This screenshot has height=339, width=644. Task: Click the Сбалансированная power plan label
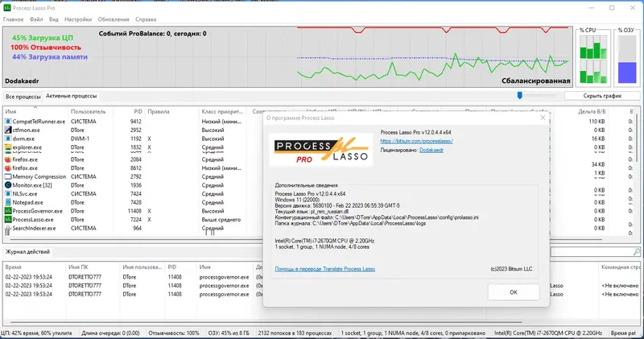tap(535, 81)
